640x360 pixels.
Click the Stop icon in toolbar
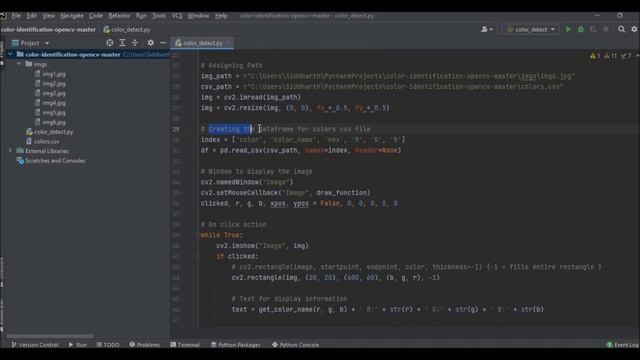click(606, 29)
